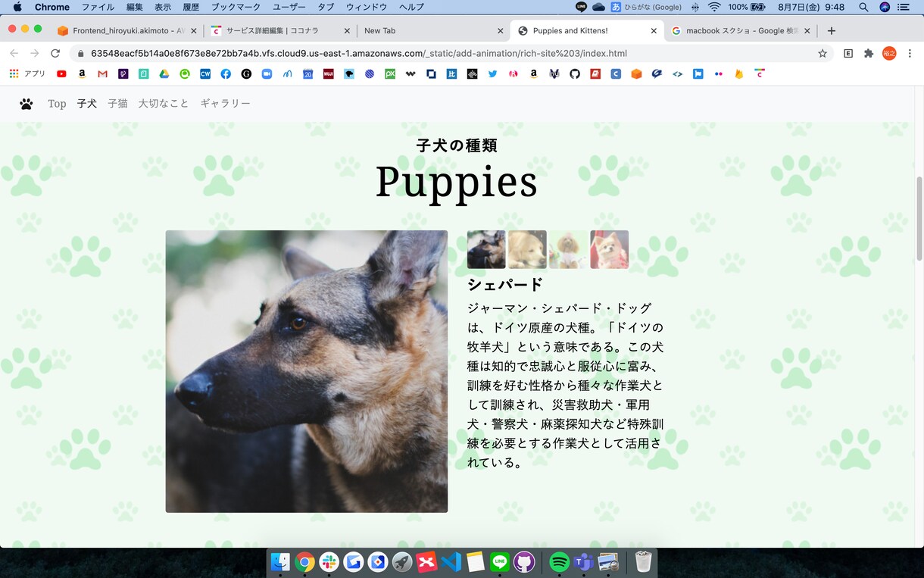Open Microsoft Teams from the Dock

pos(583,561)
